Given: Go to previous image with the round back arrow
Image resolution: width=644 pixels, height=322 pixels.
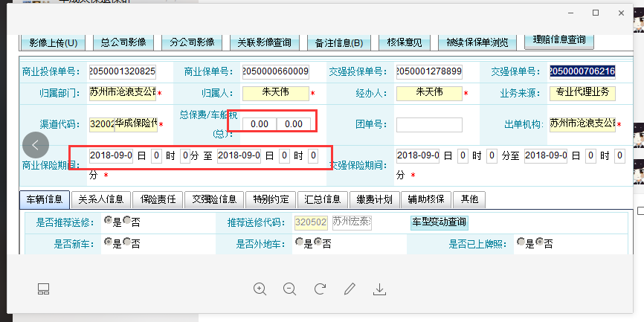Looking at the screenshot, I should click(x=36, y=145).
